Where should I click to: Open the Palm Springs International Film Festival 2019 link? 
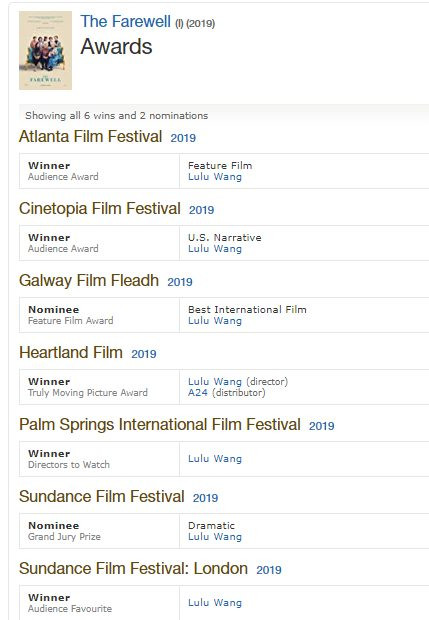(x=322, y=425)
